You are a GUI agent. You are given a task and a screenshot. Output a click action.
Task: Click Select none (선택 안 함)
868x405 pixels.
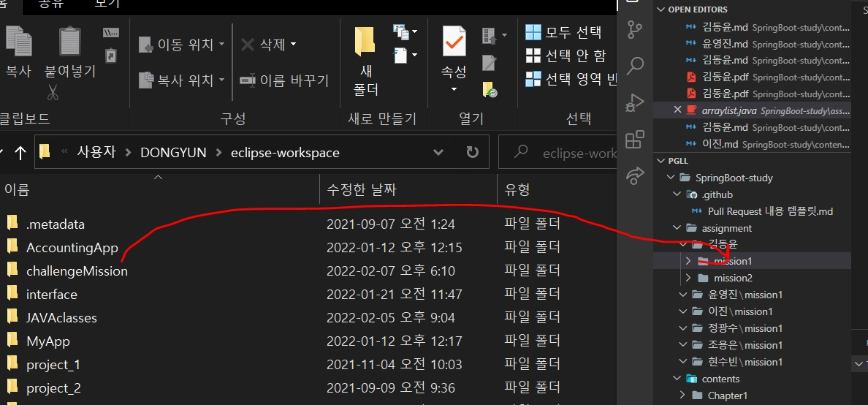(566, 56)
